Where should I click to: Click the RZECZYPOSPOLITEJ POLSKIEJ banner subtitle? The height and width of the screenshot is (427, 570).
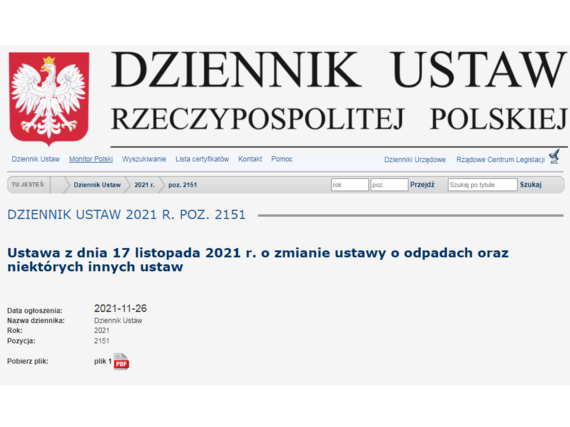(339, 119)
